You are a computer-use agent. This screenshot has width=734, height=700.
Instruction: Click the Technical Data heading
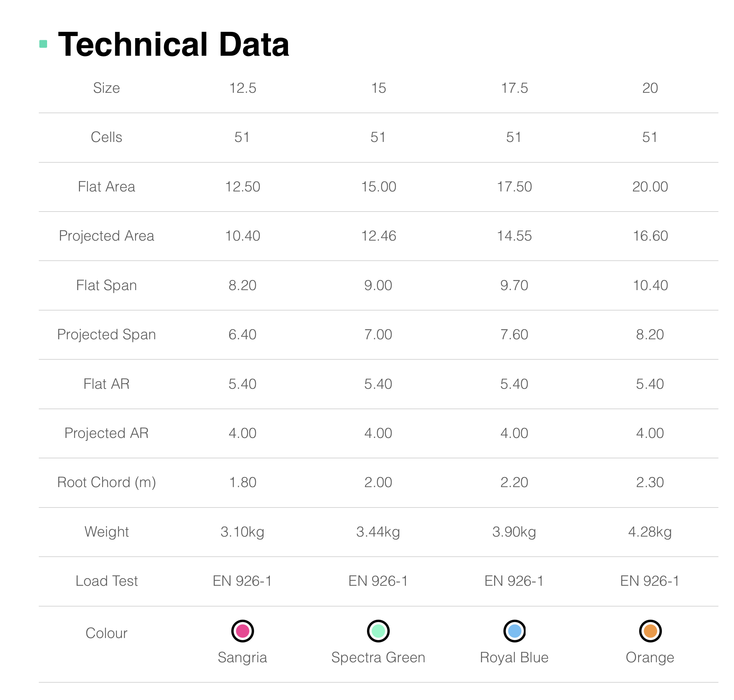tap(173, 44)
